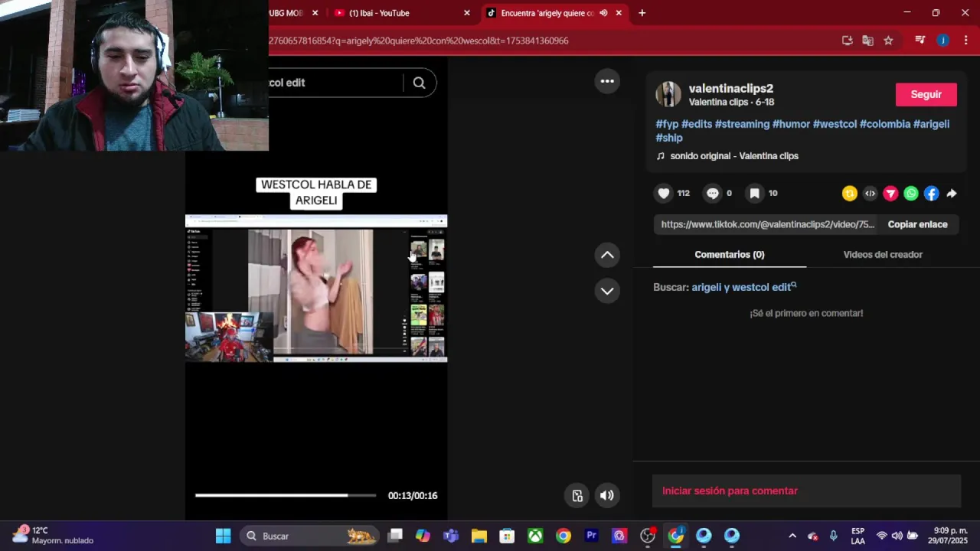Open Premiere Pro from taskbar
This screenshot has height=551, width=980.
[591, 536]
